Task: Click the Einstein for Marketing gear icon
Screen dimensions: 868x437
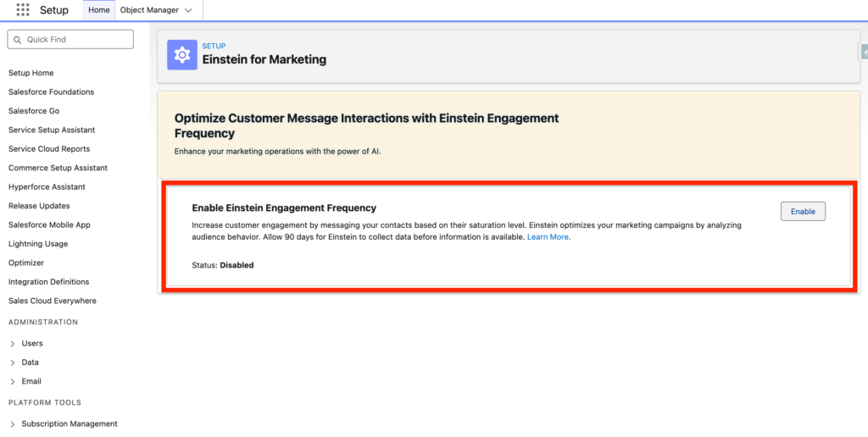Action: click(x=181, y=55)
